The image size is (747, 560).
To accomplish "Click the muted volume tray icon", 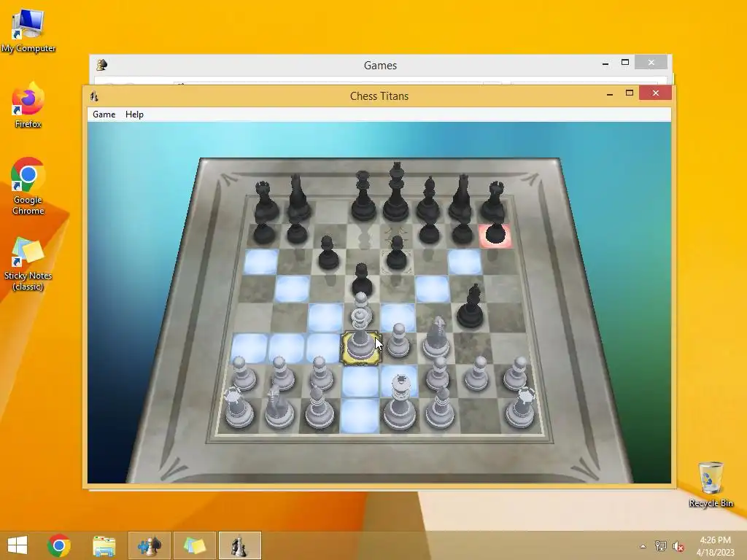I will tap(678, 546).
